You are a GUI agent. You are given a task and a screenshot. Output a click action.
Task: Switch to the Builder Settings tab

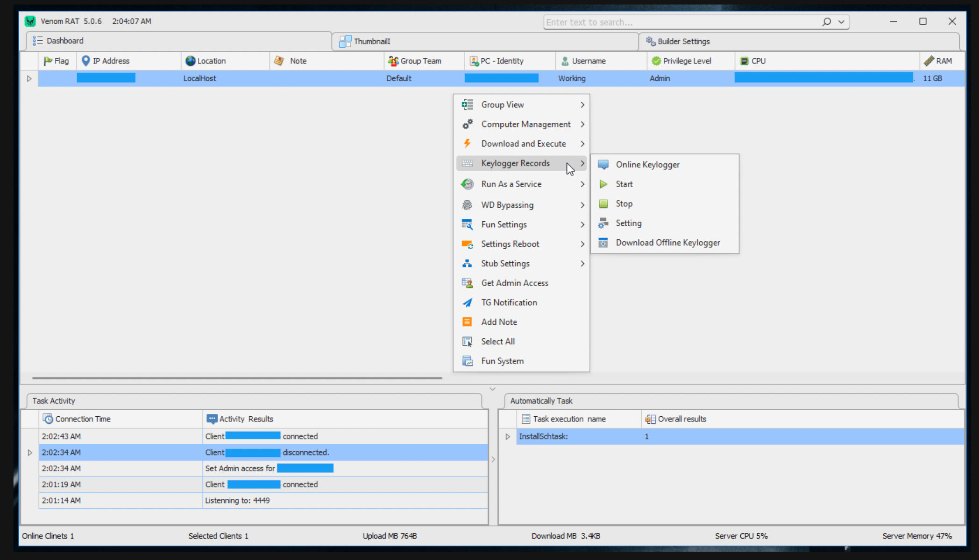[x=683, y=42]
